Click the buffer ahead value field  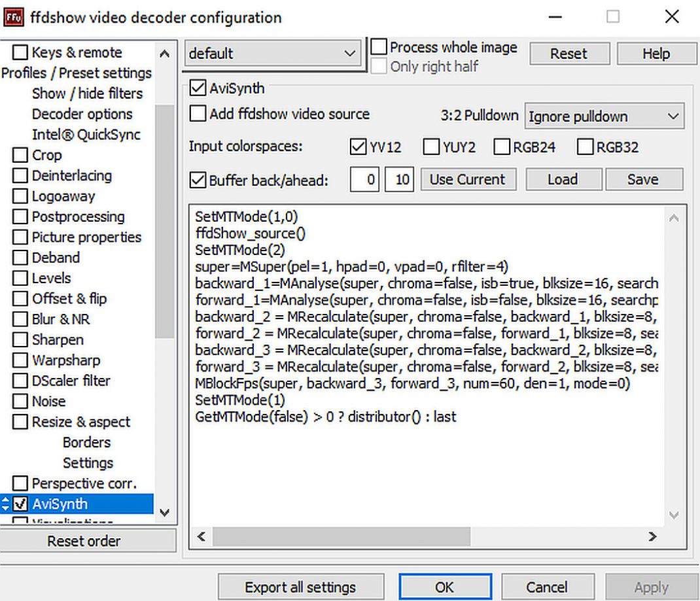[x=398, y=180]
